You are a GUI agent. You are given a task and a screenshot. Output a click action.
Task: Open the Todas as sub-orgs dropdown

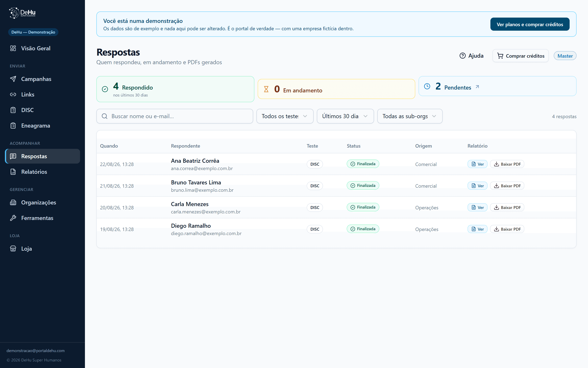tap(410, 116)
